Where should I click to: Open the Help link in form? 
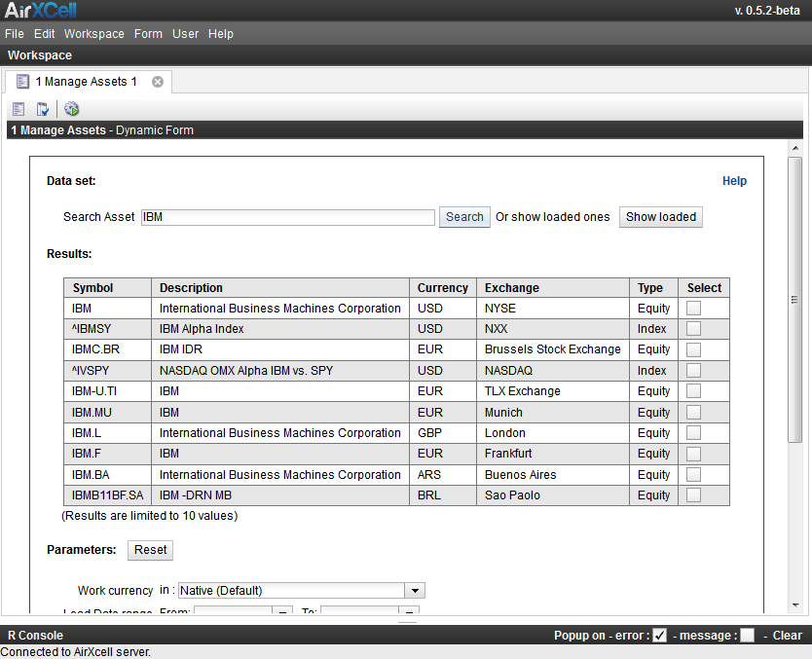coord(734,181)
